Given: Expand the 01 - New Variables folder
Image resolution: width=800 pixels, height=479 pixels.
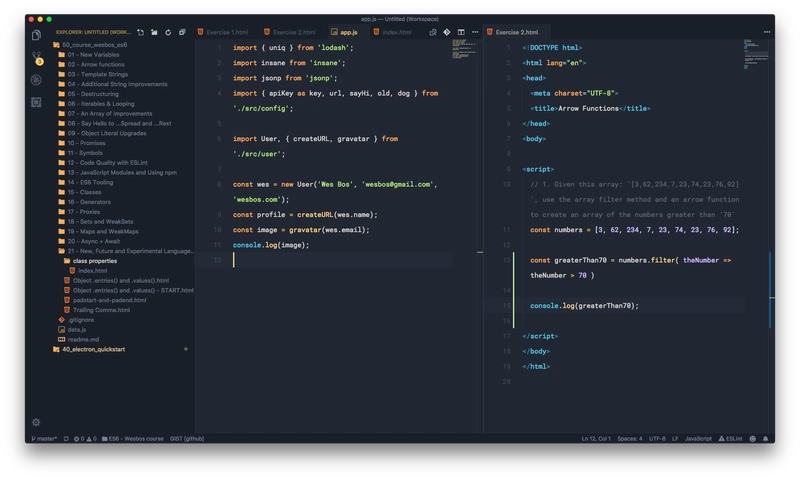Looking at the screenshot, I should 93,55.
